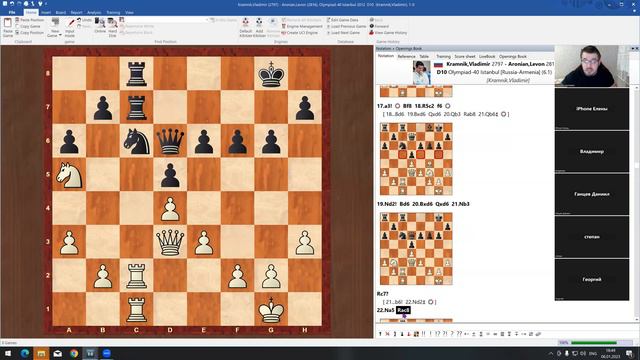Switch to the View ribbon tab

(129, 13)
